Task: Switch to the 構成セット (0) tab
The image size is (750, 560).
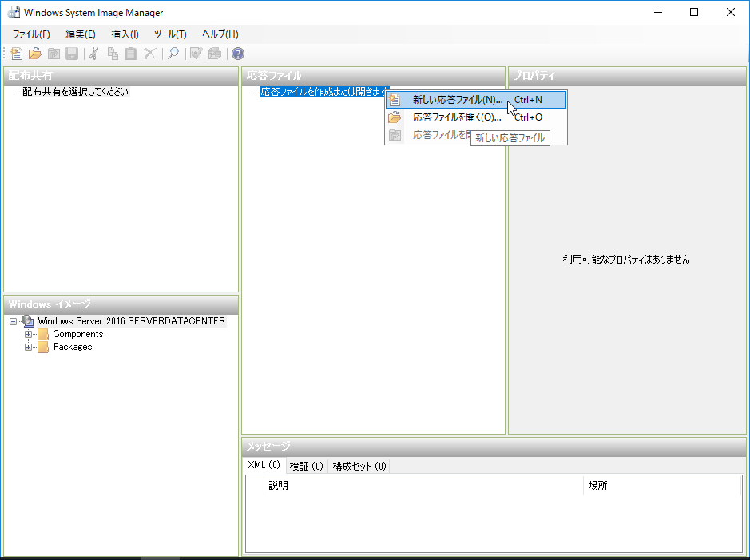Action: click(359, 466)
